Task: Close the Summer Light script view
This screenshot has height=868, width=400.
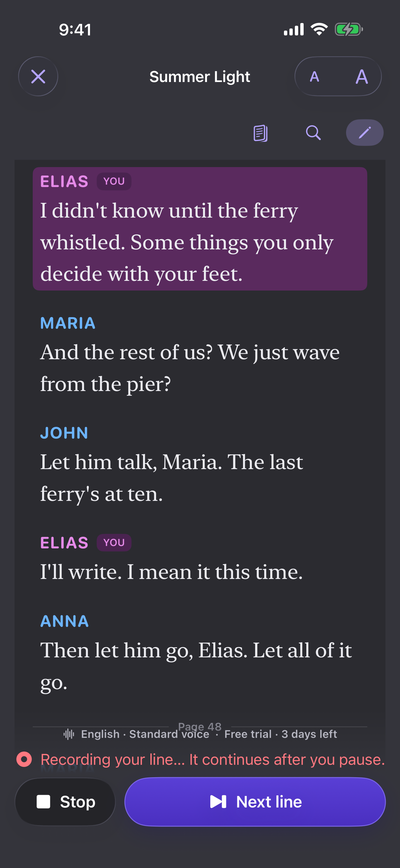Action: coord(38,77)
